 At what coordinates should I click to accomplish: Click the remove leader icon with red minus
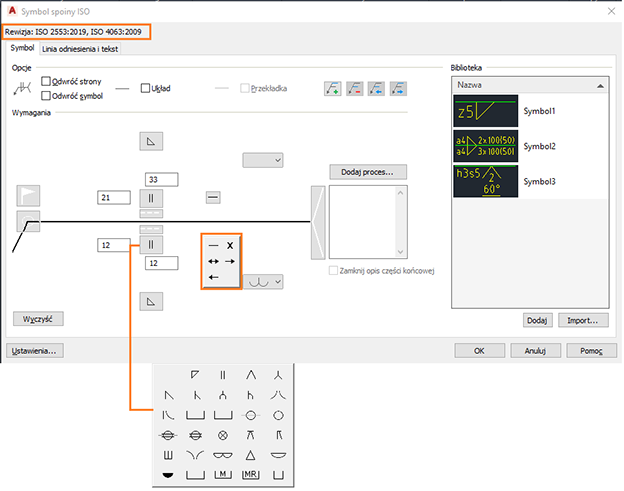point(355,88)
